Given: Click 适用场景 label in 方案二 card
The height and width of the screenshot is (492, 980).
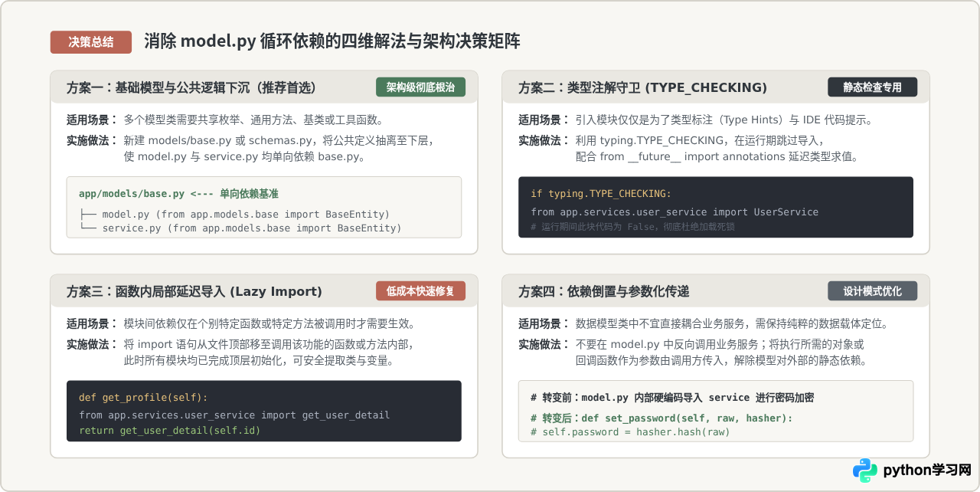Looking at the screenshot, I should tap(544, 120).
